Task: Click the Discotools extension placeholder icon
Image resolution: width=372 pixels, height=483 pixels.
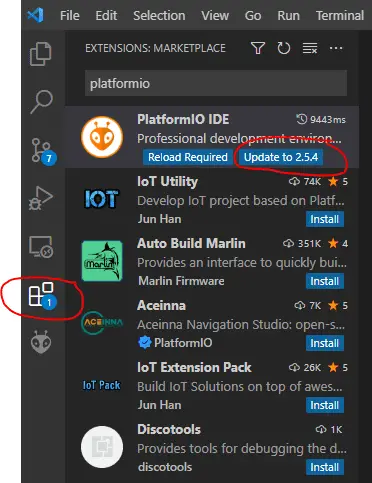Action: point(102,447)
